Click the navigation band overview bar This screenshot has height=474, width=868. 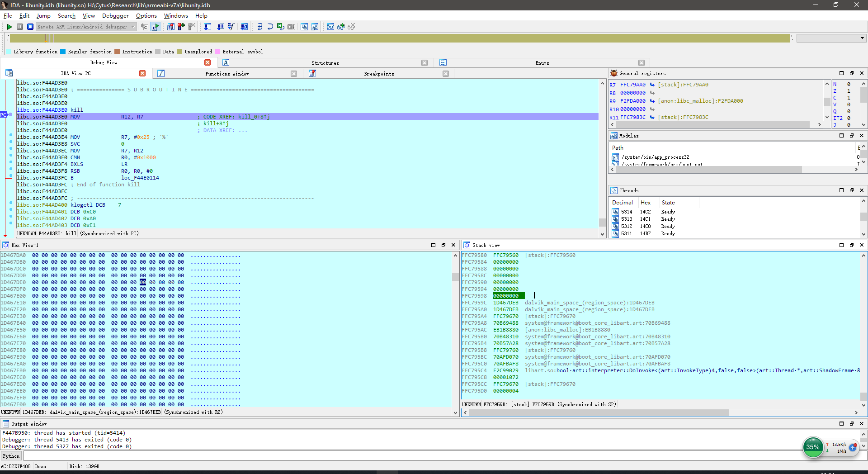(x=398, y=38)
